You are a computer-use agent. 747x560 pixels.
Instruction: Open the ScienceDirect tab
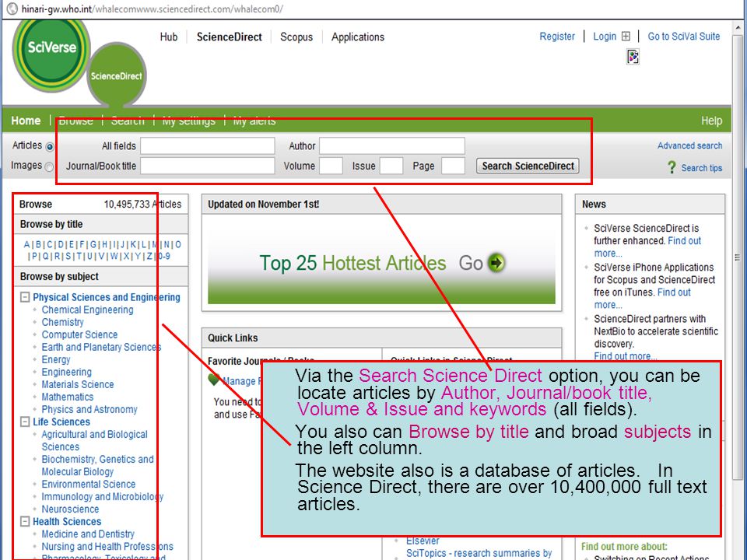(229, 37)
